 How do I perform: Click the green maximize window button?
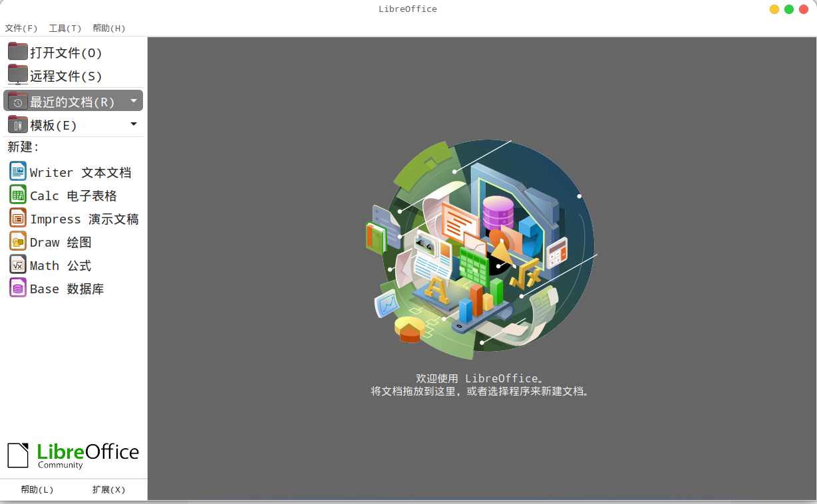(x=789, y=9)
